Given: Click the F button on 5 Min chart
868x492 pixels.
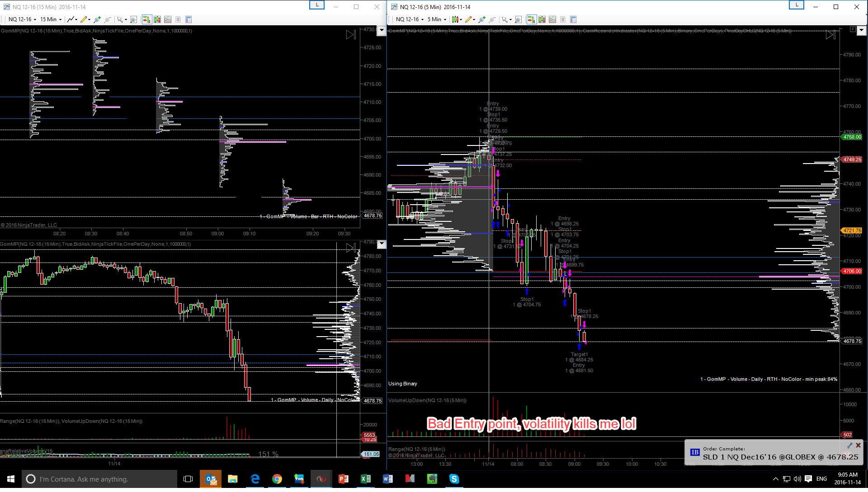Looking at the screenshot, I should click(853, 29).
